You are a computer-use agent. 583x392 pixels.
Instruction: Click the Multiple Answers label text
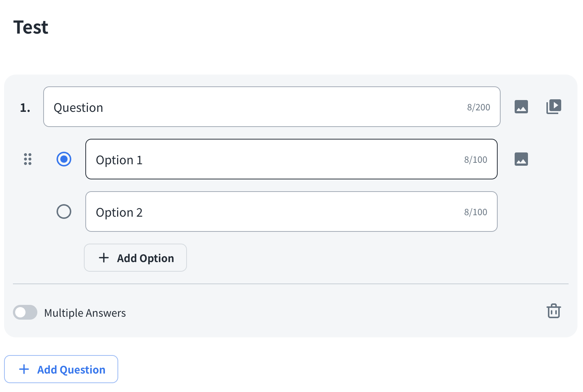point(85,313)
